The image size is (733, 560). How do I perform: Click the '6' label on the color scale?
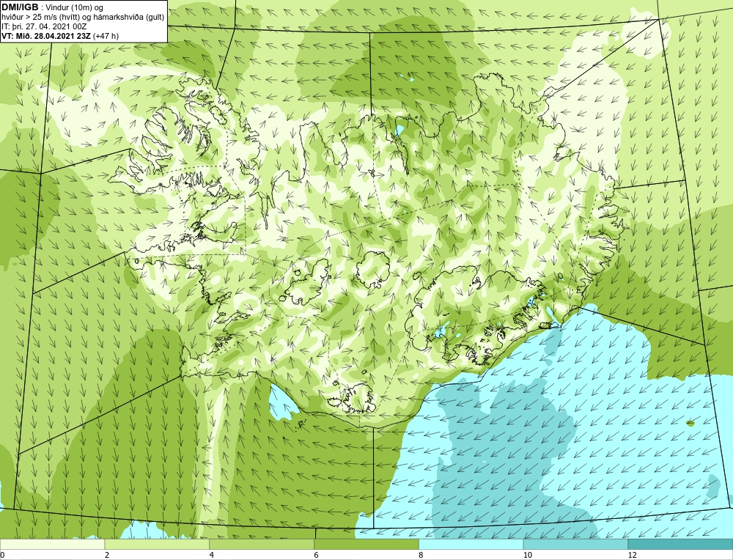[317, 556]
